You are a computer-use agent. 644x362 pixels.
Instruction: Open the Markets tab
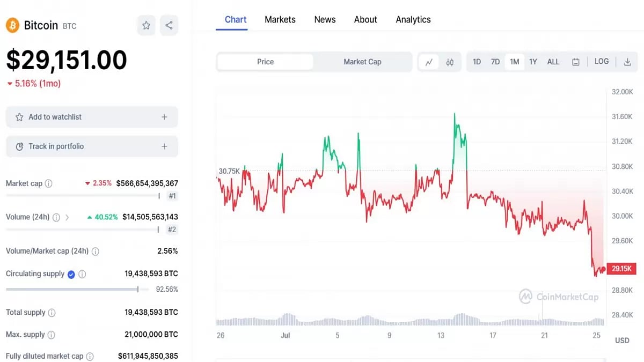click(x=280, y=19)
